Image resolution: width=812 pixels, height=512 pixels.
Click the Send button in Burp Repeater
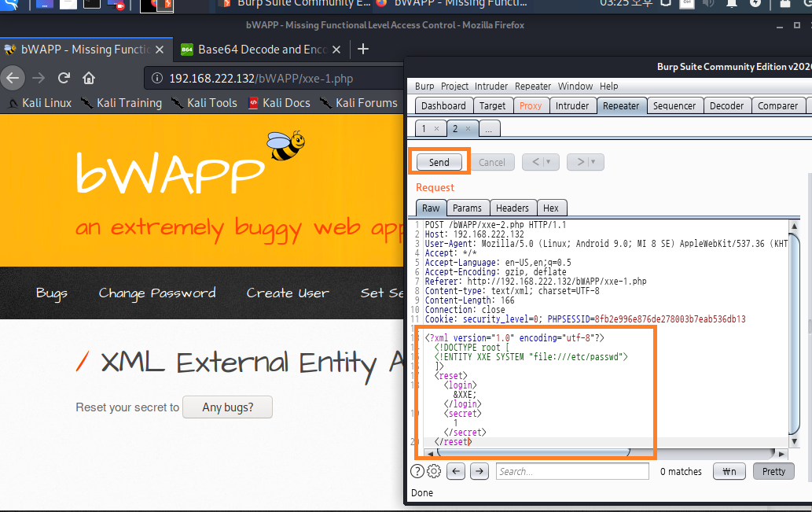pos(439,162)
